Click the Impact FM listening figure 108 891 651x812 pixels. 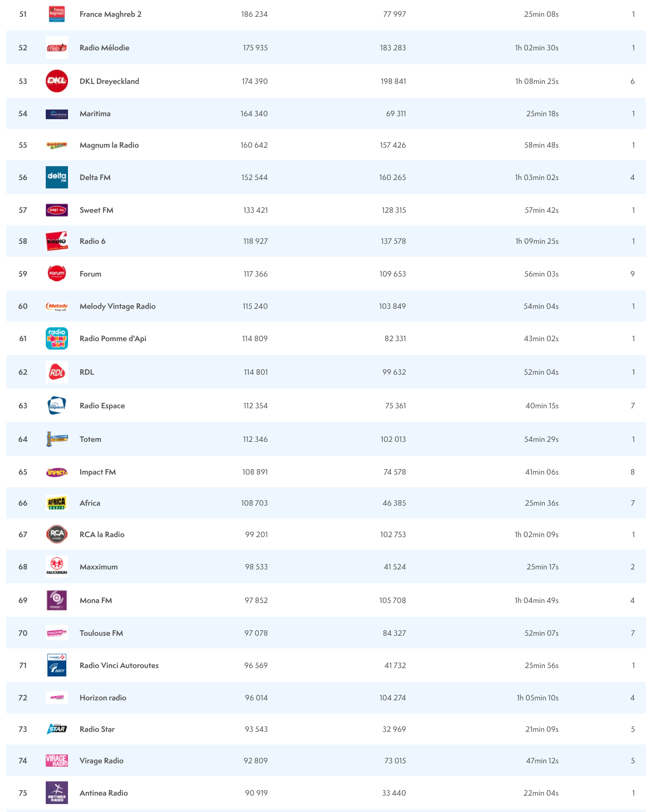click(x=255, y=472)
